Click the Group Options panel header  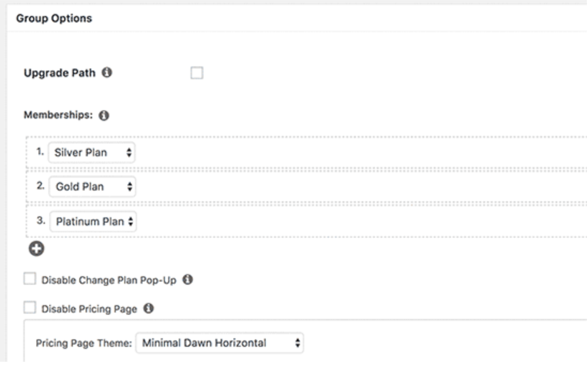54,19
